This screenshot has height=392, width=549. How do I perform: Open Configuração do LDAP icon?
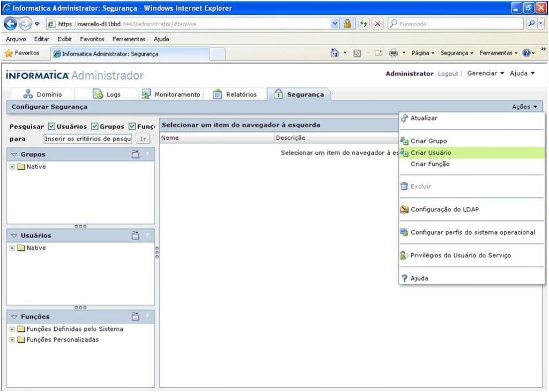coord(404,209)
